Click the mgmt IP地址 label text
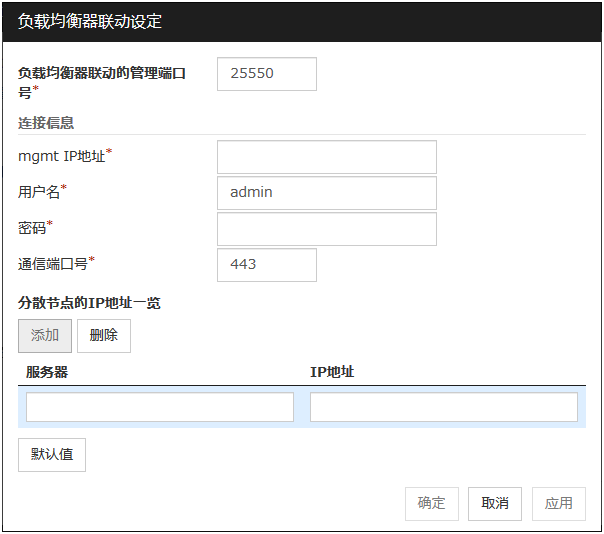This screenshot has height=534, width=604. (62, 156)
